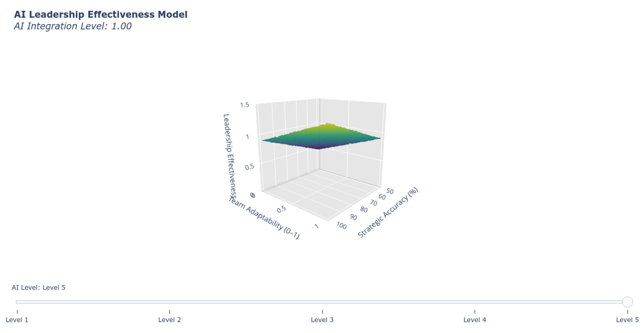Viewport: 644px width, 333px height.
Task: Select Level 2 on the AI slider
Action: [170, 319]
